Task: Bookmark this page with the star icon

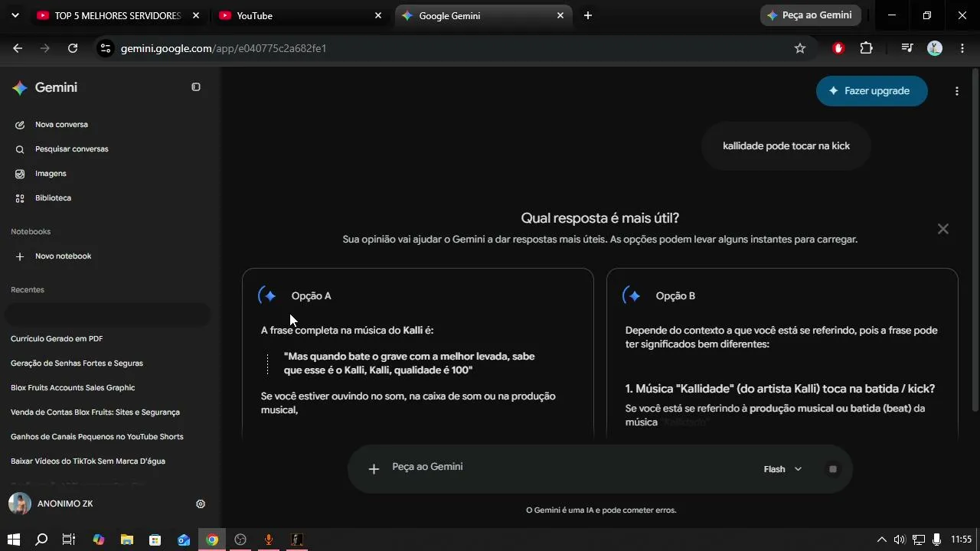Action: pyautogui.click(x=800, y=48)
